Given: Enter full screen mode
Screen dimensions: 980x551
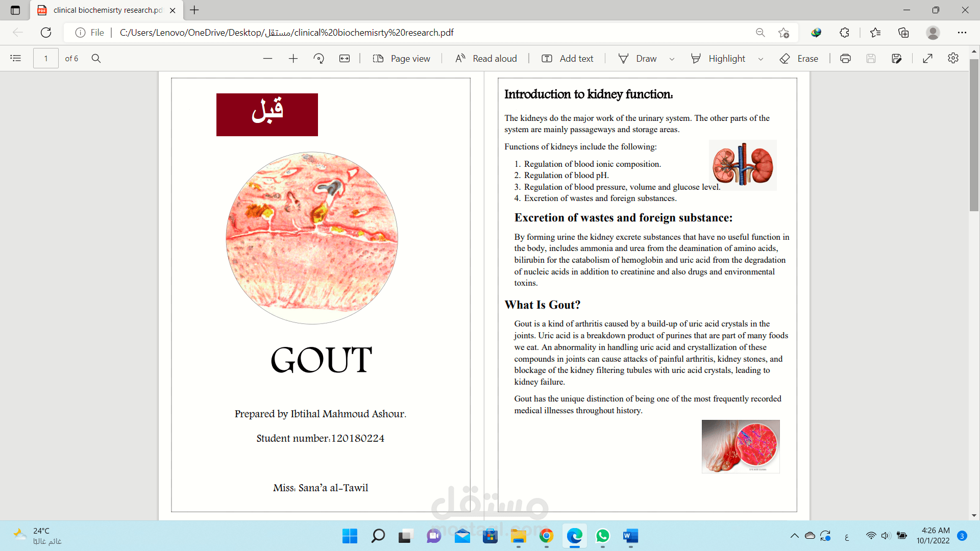Looking at the screenshot, I should pos(928,59).
